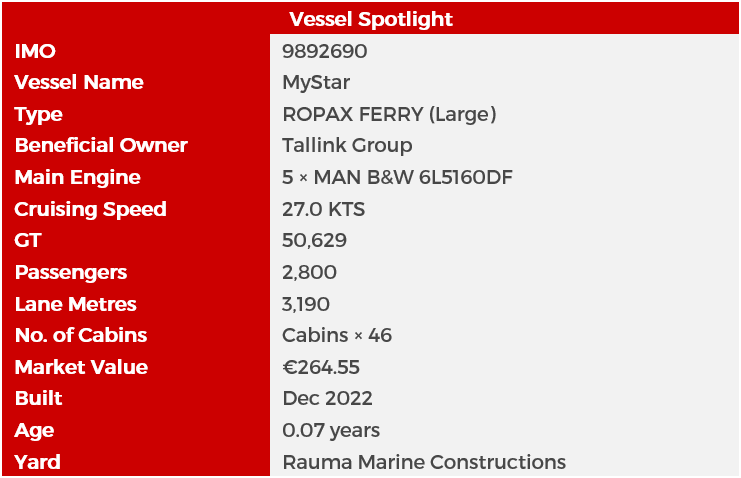
Task: Click the vessel name MyStar
Action: (316, 82)
